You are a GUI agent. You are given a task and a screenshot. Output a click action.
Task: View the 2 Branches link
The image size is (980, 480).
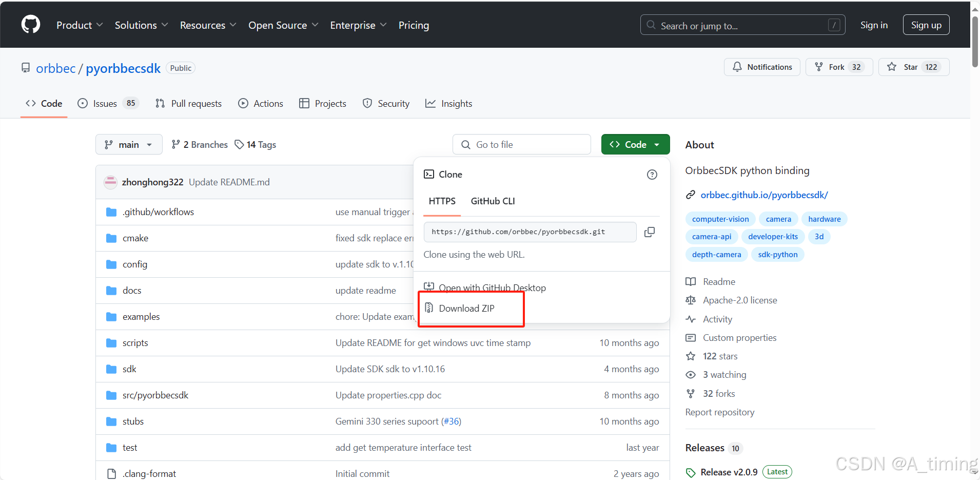click(200, 145)
